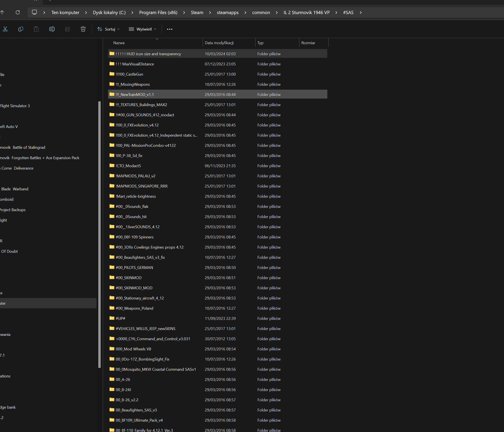This screenshot has width=504, height=432.
Task: Click folder icon of !CTO_Modact5
Action: tap(112, 165)
